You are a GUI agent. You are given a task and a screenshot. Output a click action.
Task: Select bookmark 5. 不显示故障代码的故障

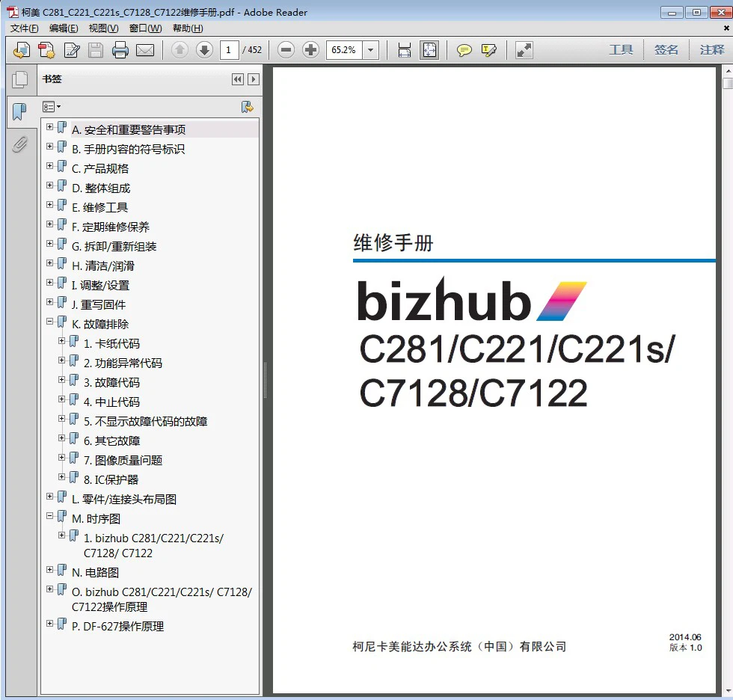tap(145, 422)
